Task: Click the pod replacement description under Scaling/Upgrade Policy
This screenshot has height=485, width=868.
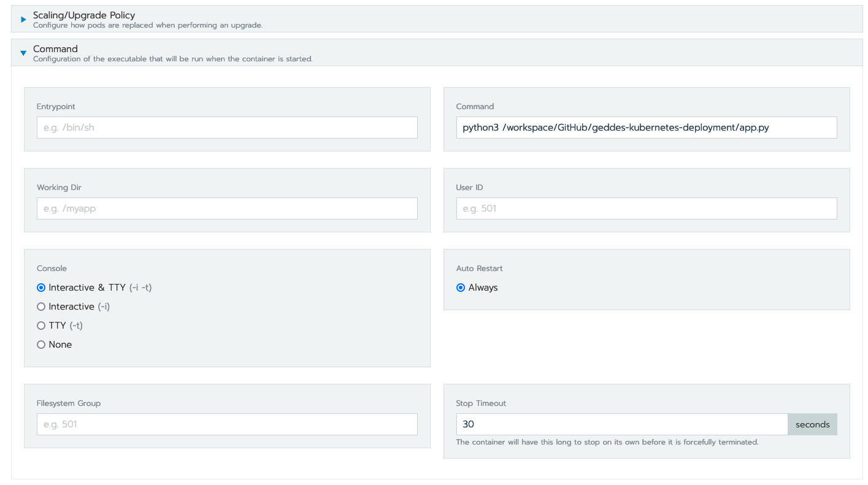Action: coord(147,25)
